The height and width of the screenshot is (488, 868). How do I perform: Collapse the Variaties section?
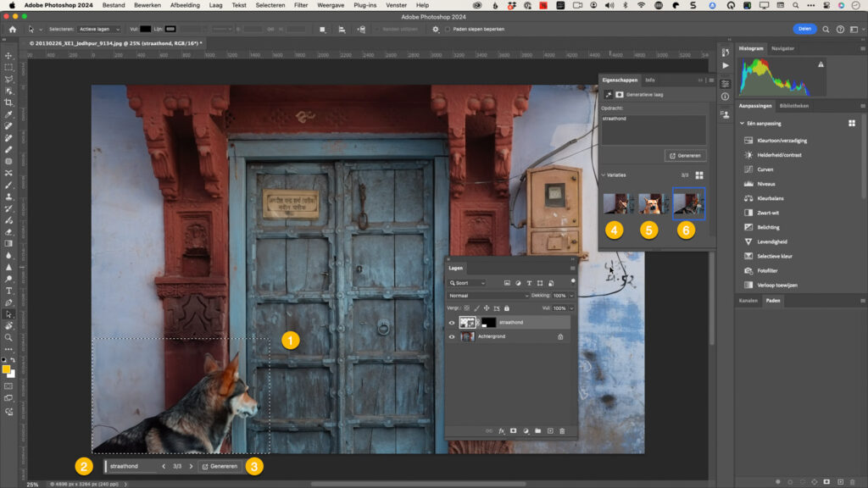click(x=604, y=175)
